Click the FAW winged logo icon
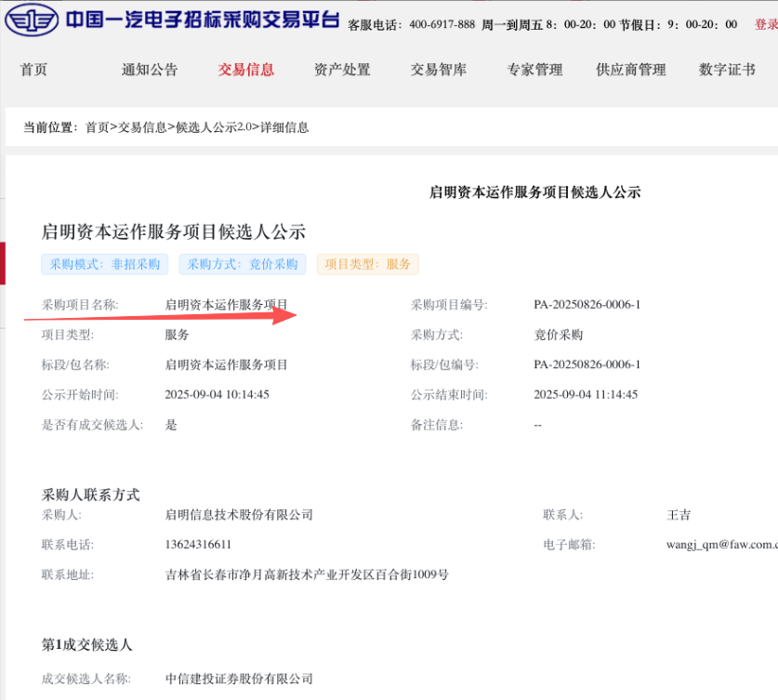This screenshot has width=778, height=700. 32,20
